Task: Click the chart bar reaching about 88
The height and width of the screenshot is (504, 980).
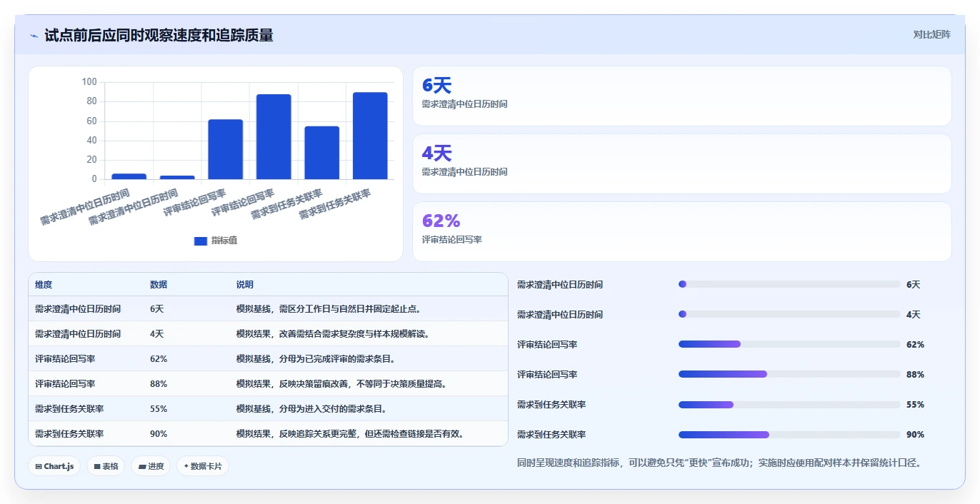Action: [274, 136]
